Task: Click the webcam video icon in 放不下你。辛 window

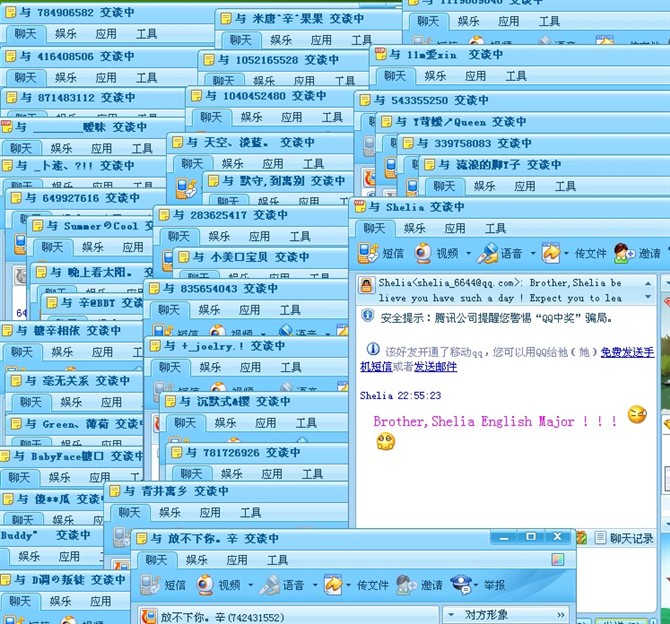Action: 205,584
